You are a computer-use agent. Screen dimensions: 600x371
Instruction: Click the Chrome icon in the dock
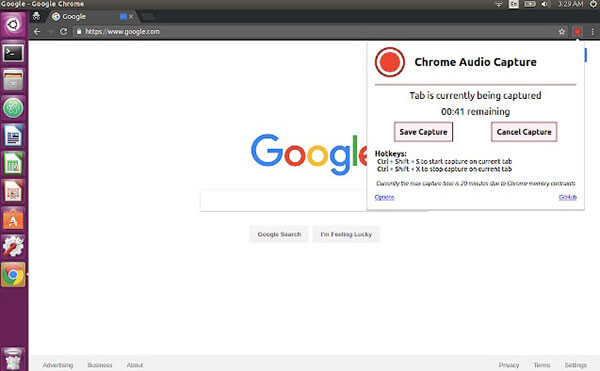tap(13, 275)
